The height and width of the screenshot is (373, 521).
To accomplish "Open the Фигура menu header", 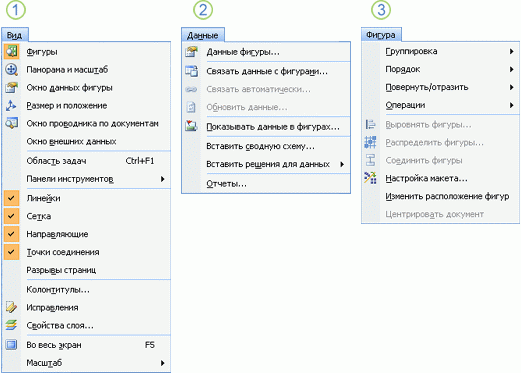I will coord(381,35).
